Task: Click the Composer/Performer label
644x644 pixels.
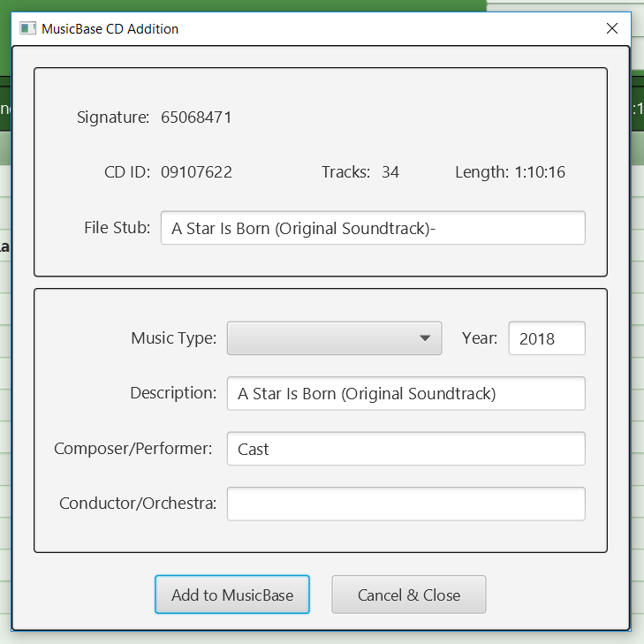Action: pos(133,449)
